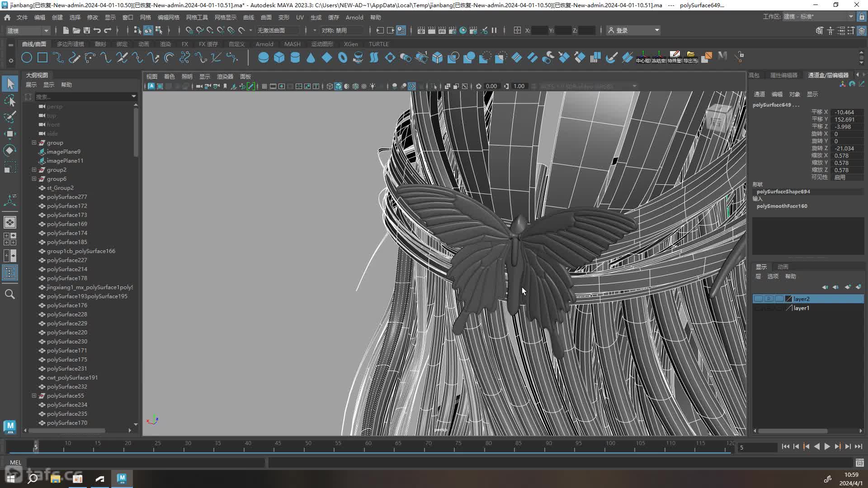Activate the Move tool in toolbox
This screenshot has width=868, height=488.
click(10, 133)
